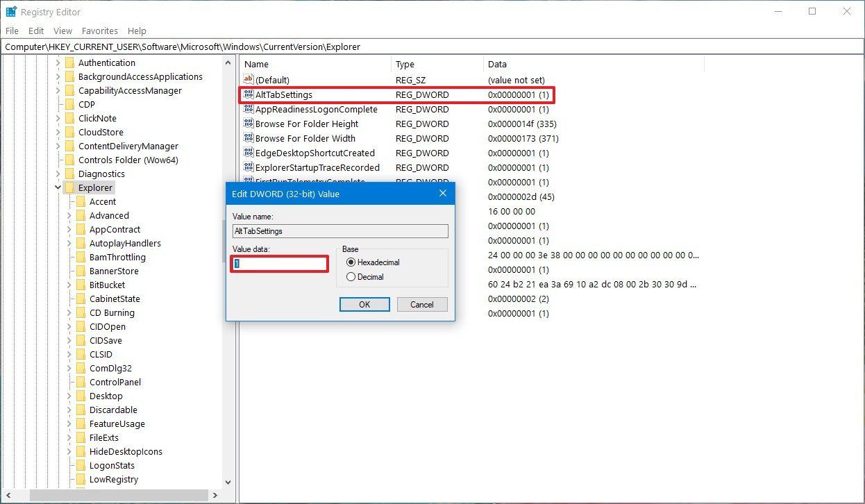
Task: Select the Browse For Folder Height value icon
Action: pos(249,124)
